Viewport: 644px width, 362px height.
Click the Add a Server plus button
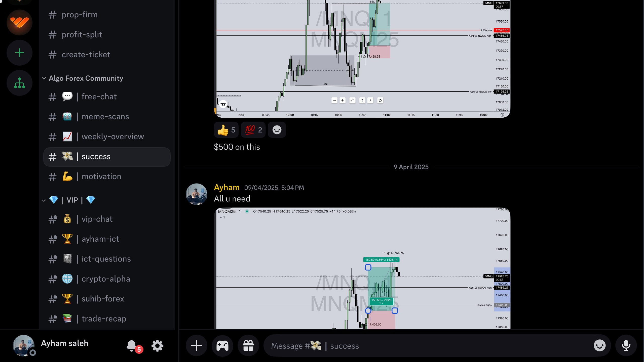tap(19, 53)
